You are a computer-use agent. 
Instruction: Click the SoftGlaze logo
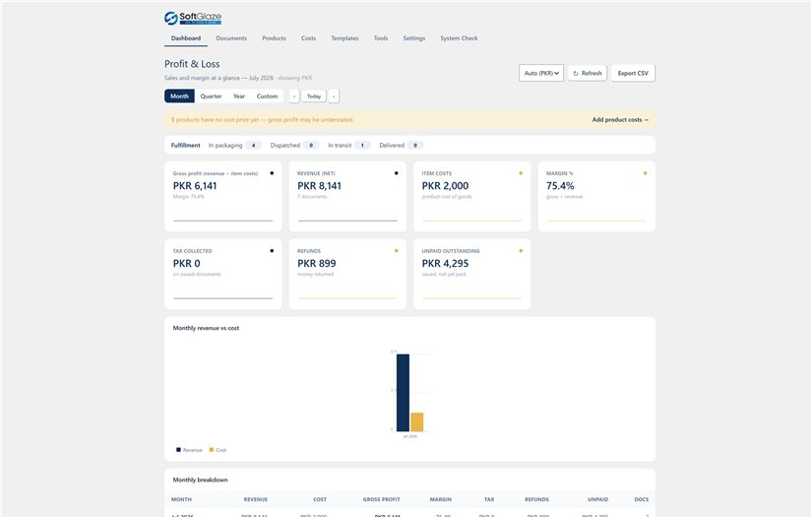[x=193, y=18]
